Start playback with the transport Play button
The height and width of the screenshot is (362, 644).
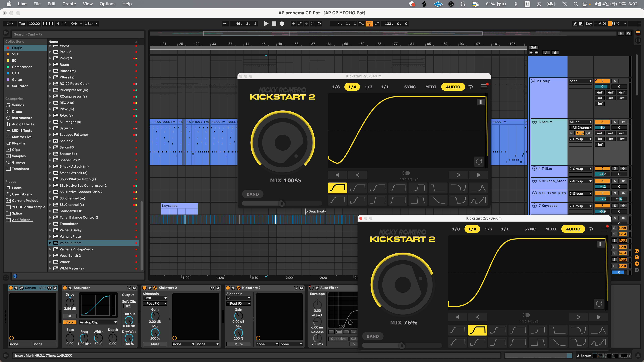click(x=266, y=24)
